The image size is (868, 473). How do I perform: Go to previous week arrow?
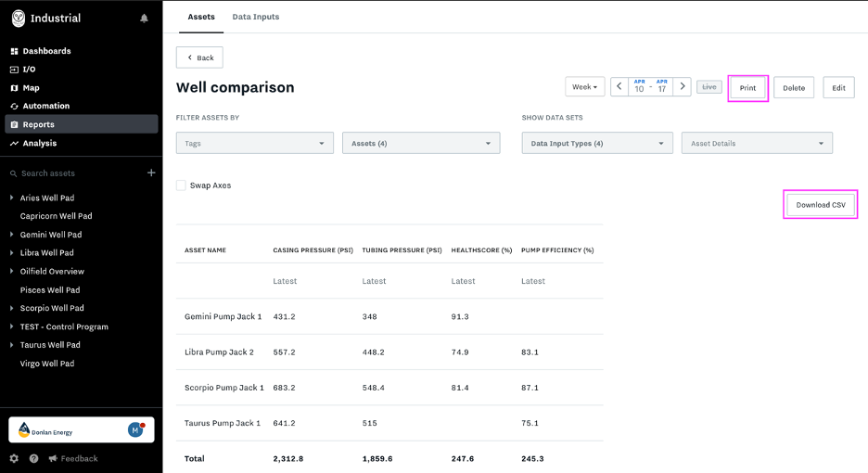pos(619,86)
